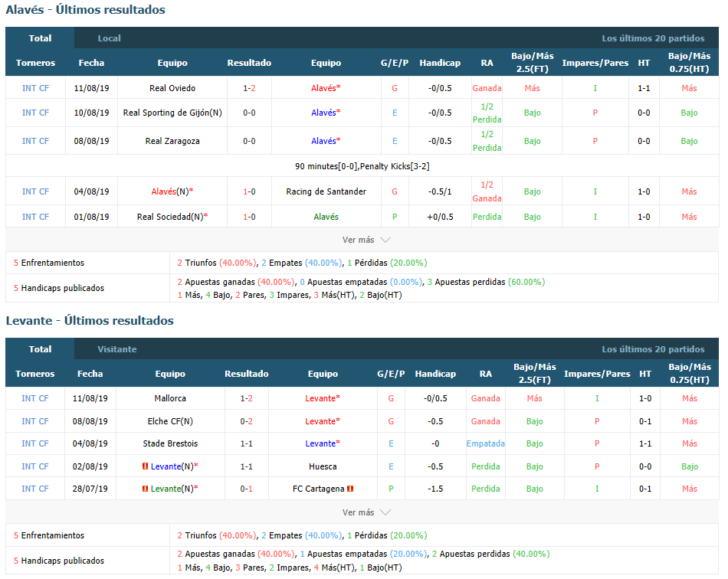Click Racing de Santander team name
The height and width of the screenshot is (579, 728).
click(326, 191)
